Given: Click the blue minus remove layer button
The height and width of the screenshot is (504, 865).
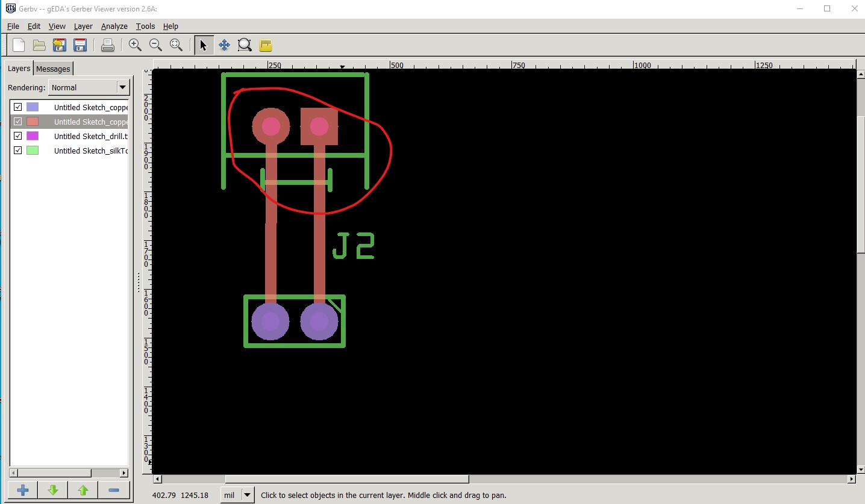Looking at the screenshot, I should [113, 490].
